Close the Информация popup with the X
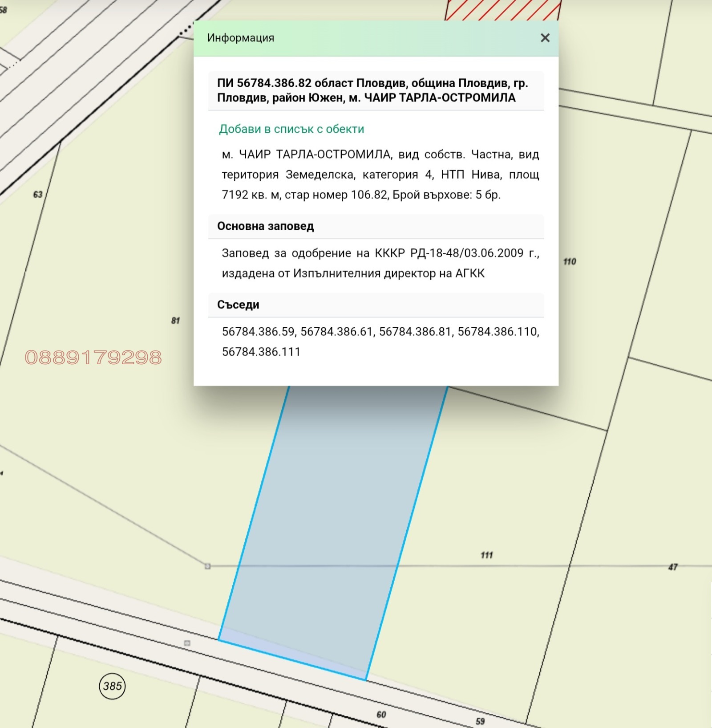 (x=545, y=38)
